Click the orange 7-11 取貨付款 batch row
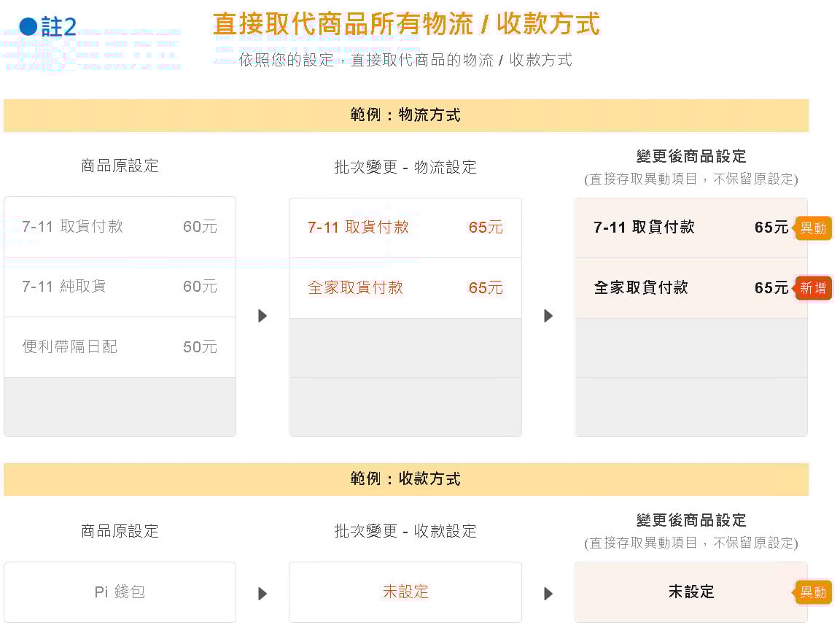This screenshot has width=840, height=628. (x=405, y=228)
